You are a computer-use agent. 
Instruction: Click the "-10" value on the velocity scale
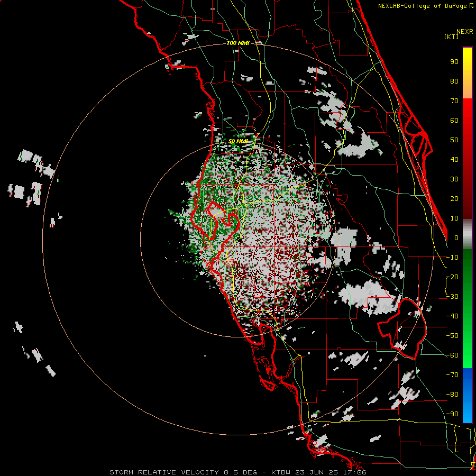click(452, 258)
